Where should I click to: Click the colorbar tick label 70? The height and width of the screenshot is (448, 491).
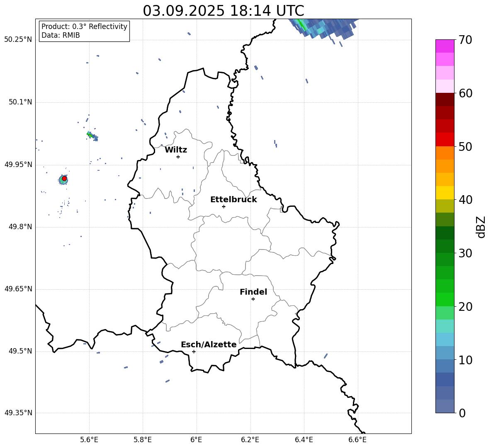(465, 40)
